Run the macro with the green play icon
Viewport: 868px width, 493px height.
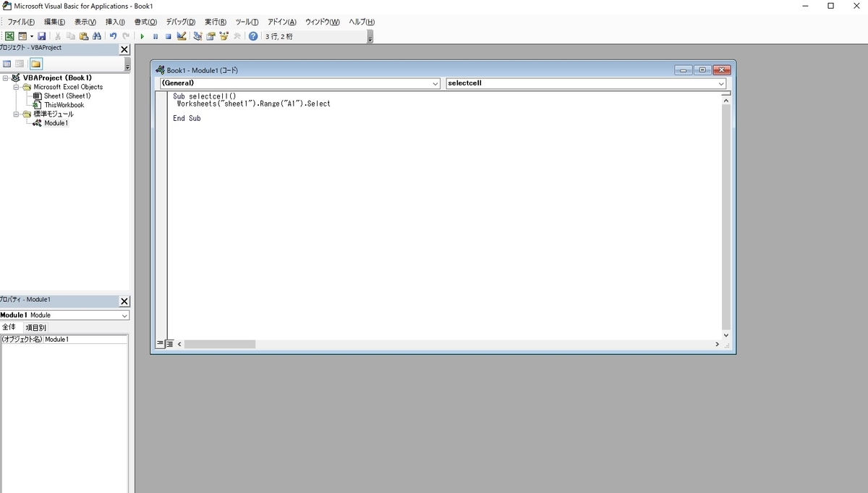click(x=142, y=36)
